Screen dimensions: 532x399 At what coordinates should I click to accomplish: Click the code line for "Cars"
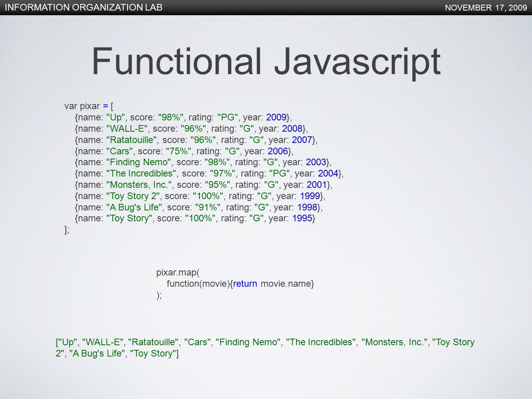tap(184, 151)
